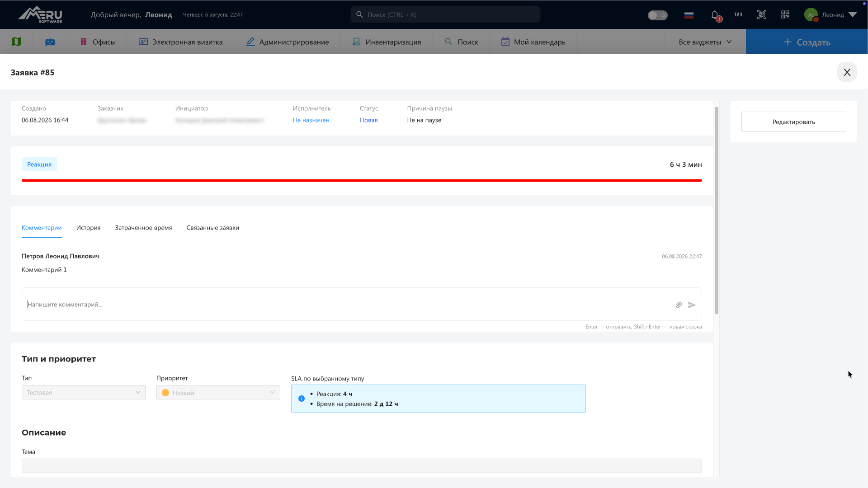Open the map icon in navigation bar
Viewport: 868px width, 488px height.
tap(16, 42)
